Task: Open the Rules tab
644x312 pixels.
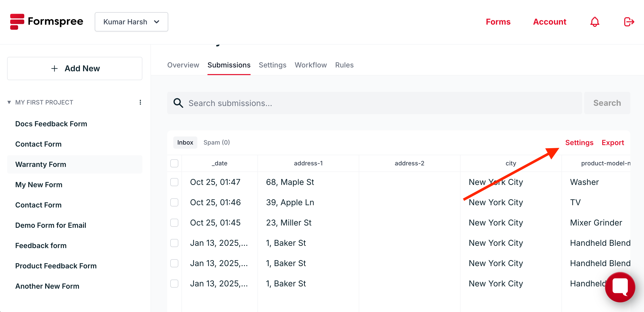Action: click(344, 65)
